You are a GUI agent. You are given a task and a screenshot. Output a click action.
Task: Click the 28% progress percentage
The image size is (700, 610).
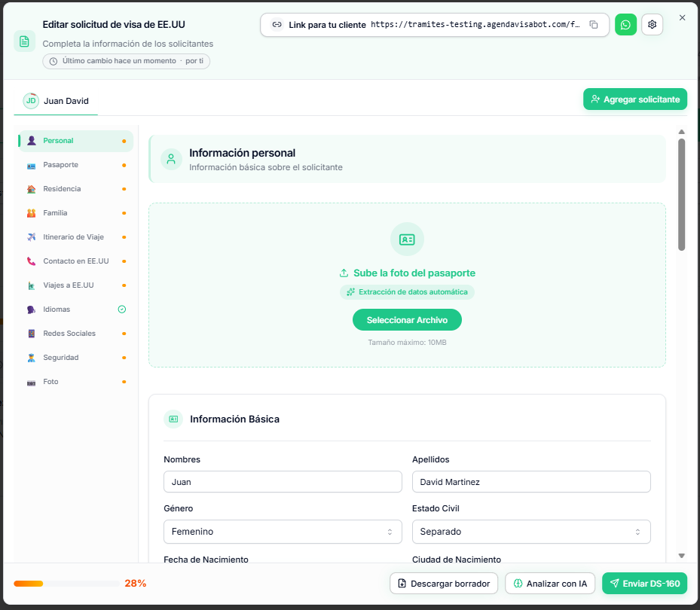coord(136,583)
